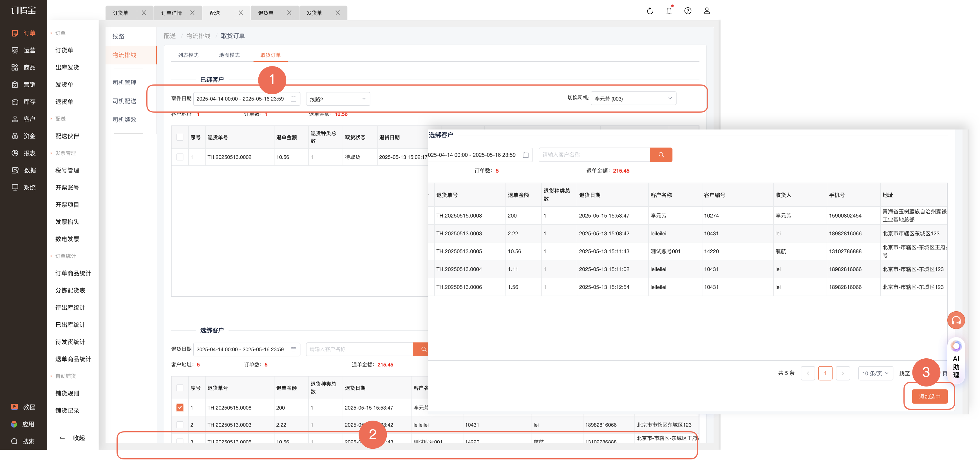Open 税号管理 in the submenu
This screenshot has width=980, height=460.
pyautogui.click(x=67, y=170)
